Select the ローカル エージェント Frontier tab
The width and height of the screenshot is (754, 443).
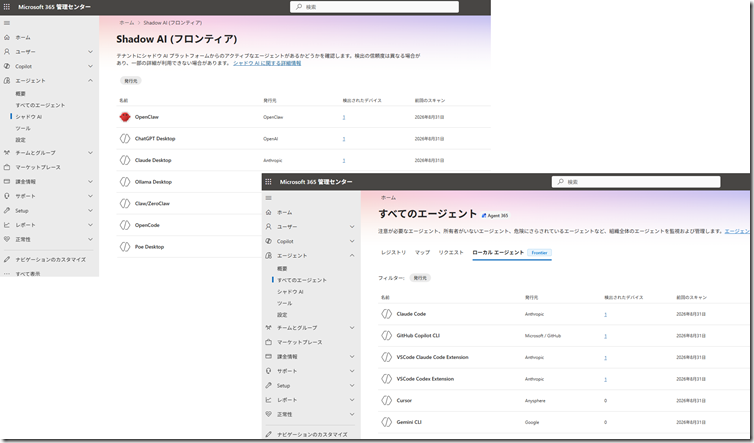click(x=512, y=253)
